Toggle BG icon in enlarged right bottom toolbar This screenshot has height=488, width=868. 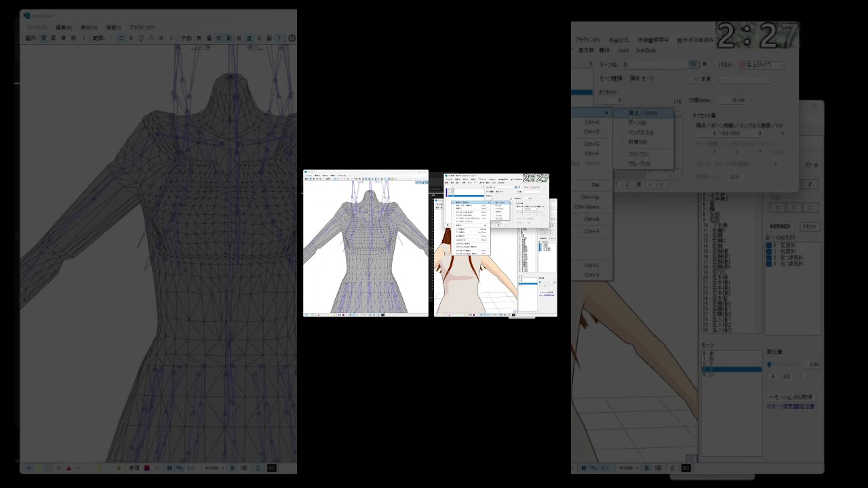686,468
